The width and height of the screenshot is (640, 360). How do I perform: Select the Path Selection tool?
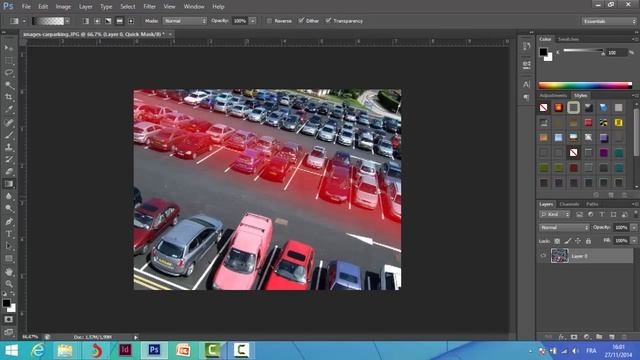click(9, 246)
